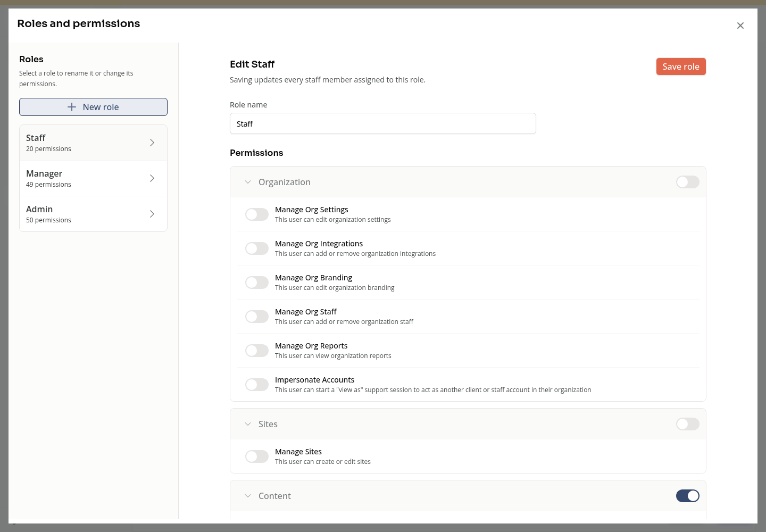Enable Manage Org Settings permission

257,214
